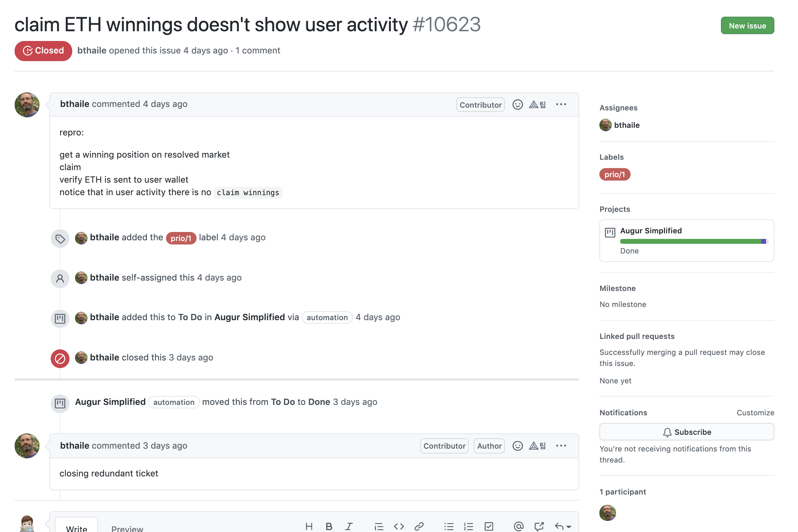Click translate icon on first comment
798x532 pixels.
[x=537, y=105]
